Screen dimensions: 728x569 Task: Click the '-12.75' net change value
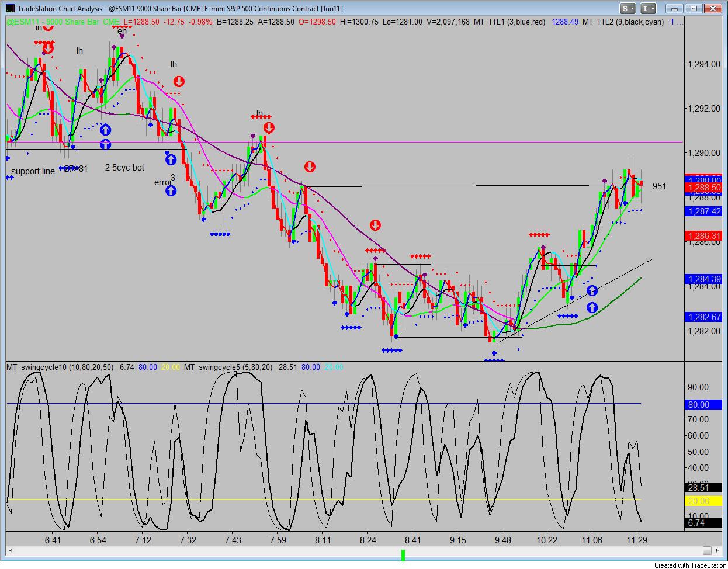(174, 22)
